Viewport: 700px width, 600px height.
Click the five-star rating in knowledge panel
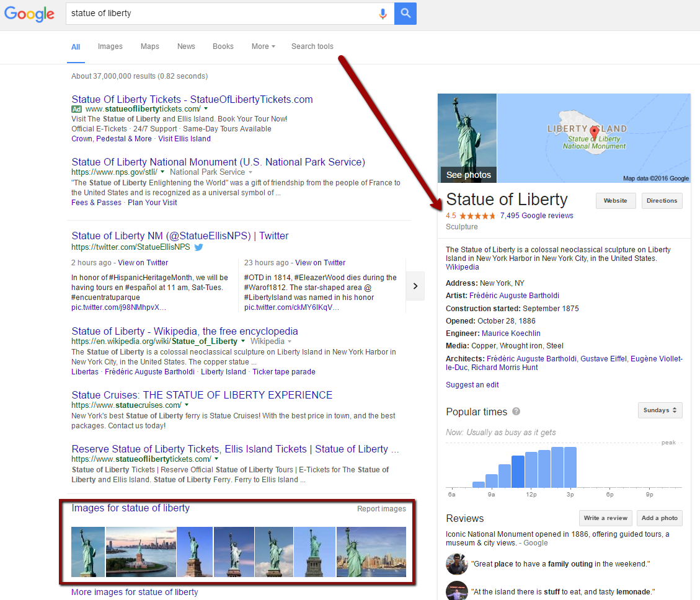[x=477, y=216]
